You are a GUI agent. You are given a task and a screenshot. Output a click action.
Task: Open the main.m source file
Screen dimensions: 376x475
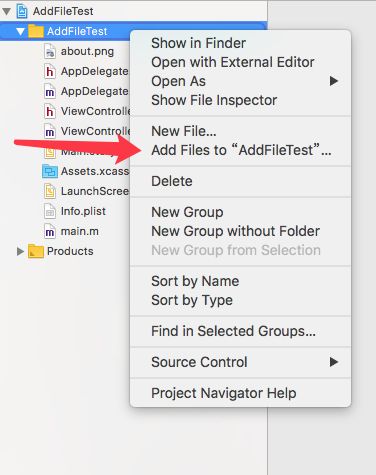79,231
